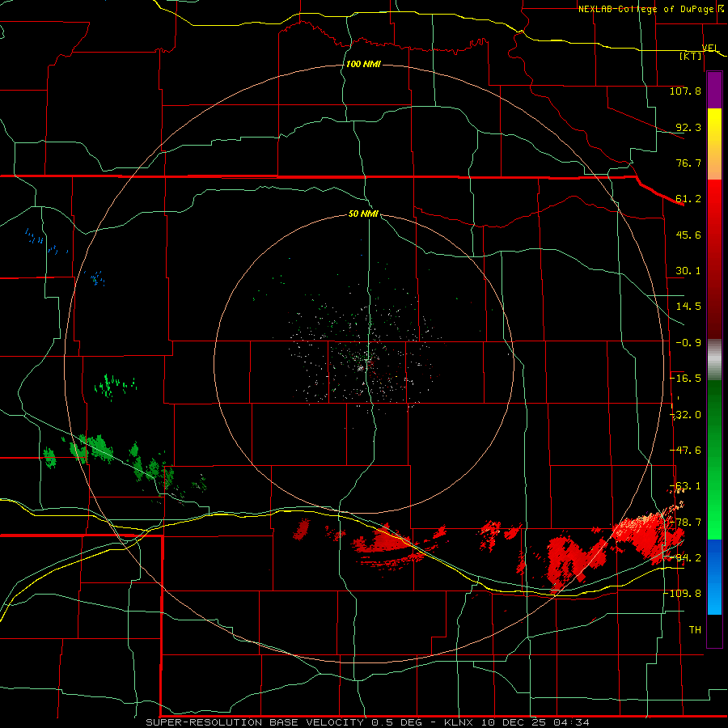Click the 50 NMI range ring label
The width and height of the screenshot is (728, 728).
click(363, 214)
